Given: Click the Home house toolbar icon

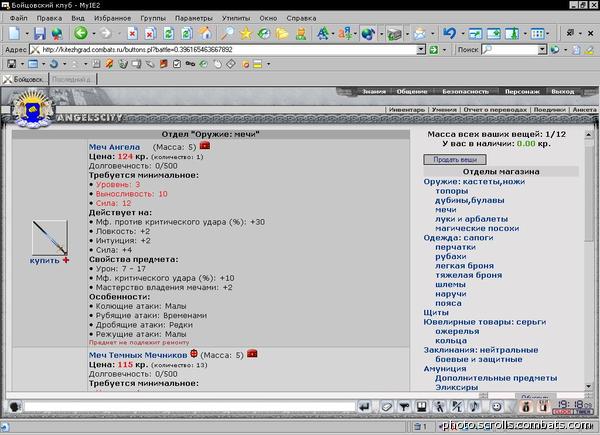Looking at the screenshot, I should point(205,34).
